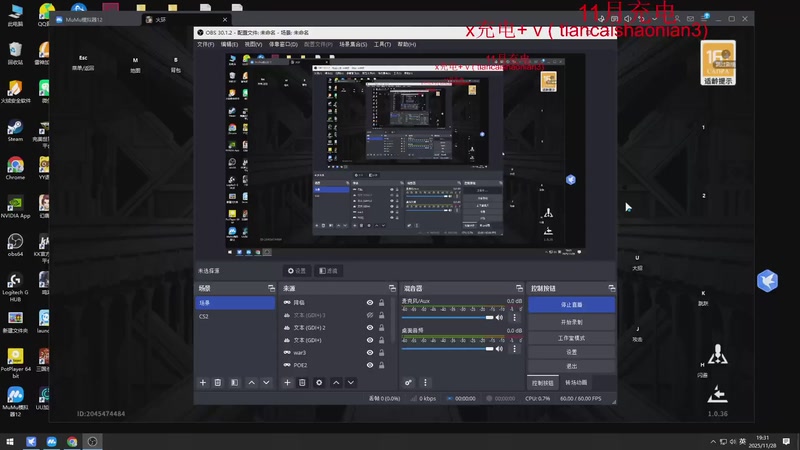Float the 来源 dock panel icon

392,288
